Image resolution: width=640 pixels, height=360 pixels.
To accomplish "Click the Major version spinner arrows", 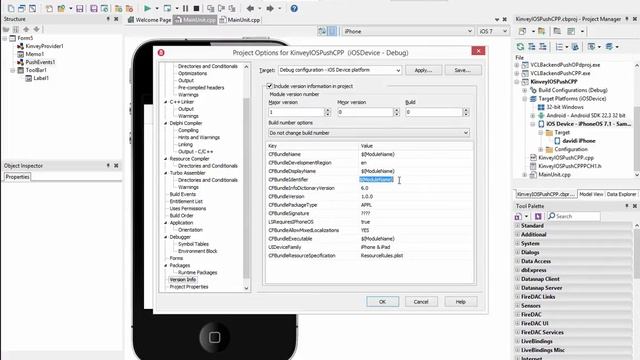I will point(327,112).
